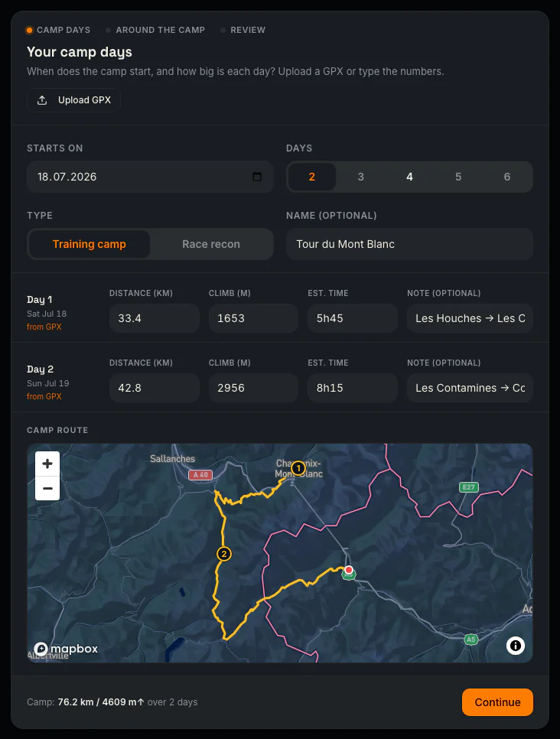Image resolution: width=560 pixels, height=739 pixels.
Task: Edit Day 1 climb value 1653
Action: (x=253, y=318)
